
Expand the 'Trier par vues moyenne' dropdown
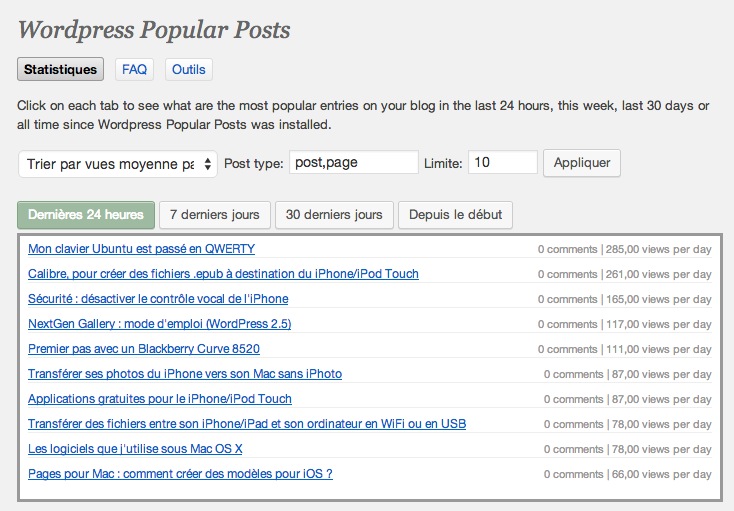tap(118, 164)
